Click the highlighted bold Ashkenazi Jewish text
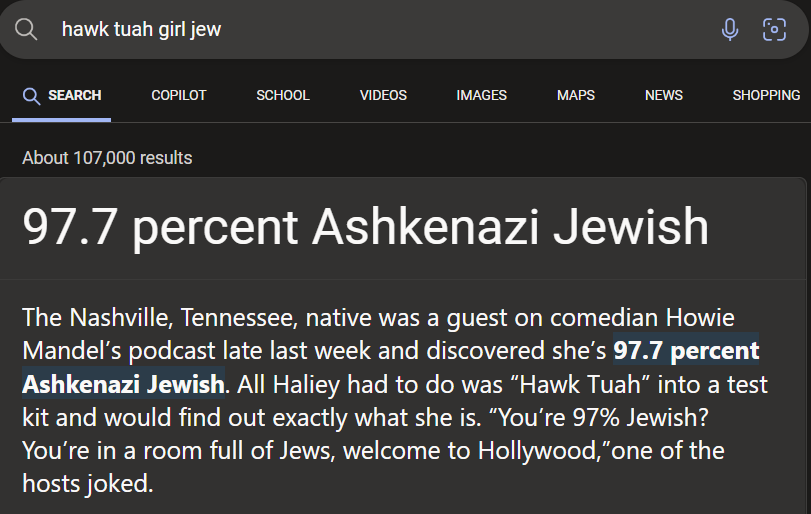This screenshot has height=514, width=811. click(x=123, y=384)
